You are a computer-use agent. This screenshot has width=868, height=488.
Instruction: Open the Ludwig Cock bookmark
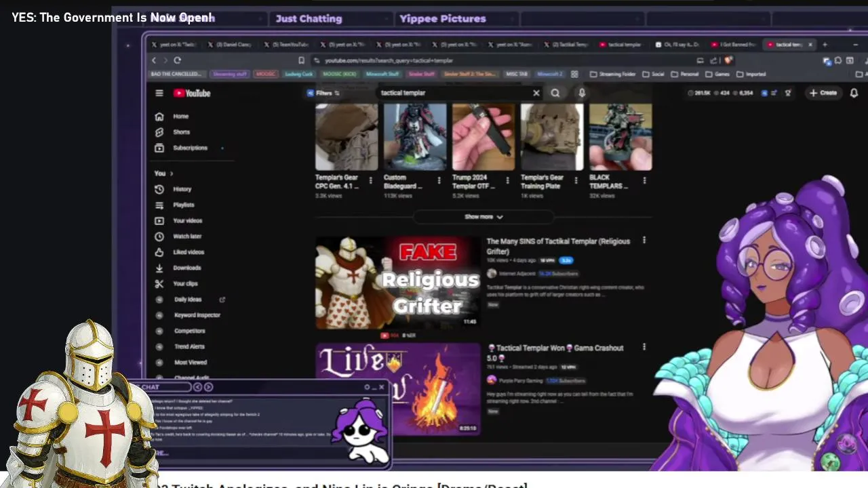(x=298, y=74)
